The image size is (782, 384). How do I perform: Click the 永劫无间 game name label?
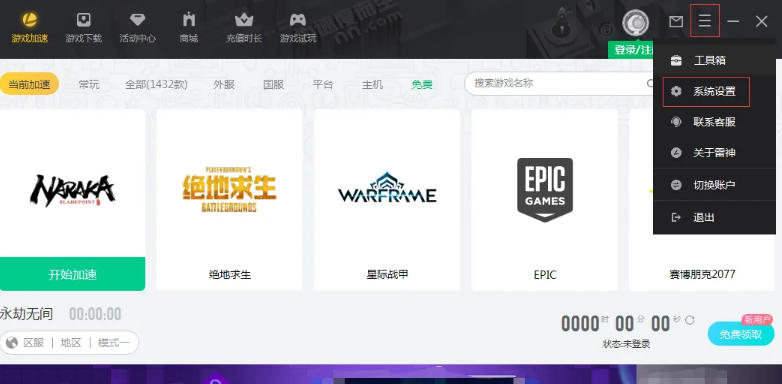(26, 314)
